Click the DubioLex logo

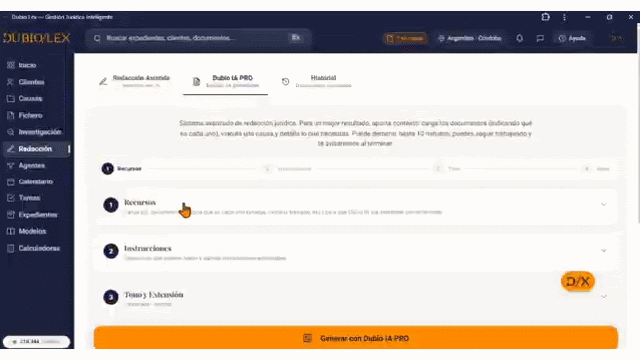[x=37, y=38]
